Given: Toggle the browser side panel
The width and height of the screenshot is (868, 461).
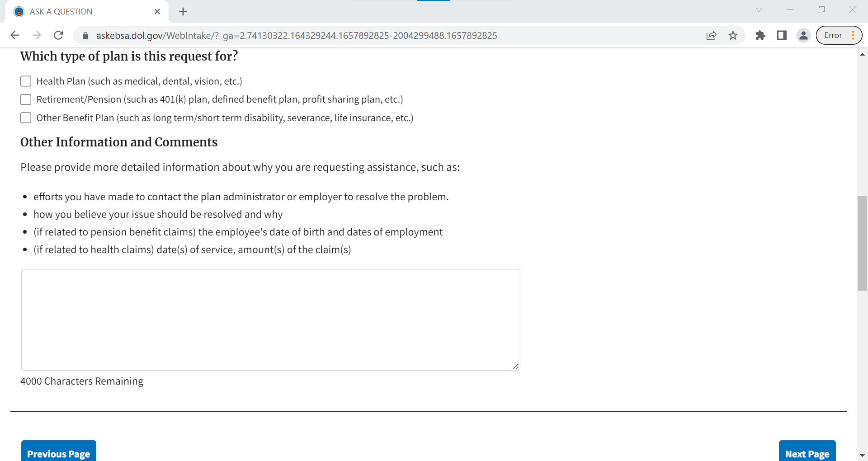Looking at the screenshot, I should coord(782,35).
